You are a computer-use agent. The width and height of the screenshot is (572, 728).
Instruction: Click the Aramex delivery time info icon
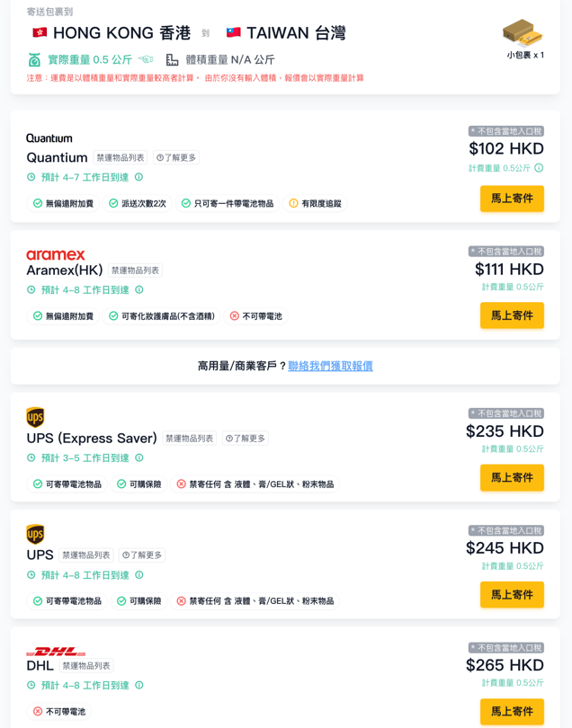[x=139, y=290]
